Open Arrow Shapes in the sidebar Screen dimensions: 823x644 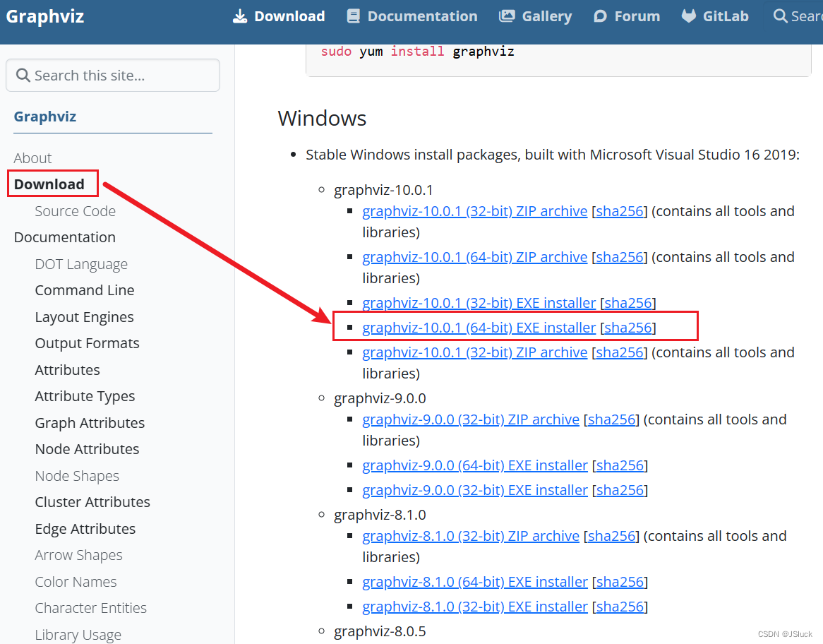click(79, 555)
